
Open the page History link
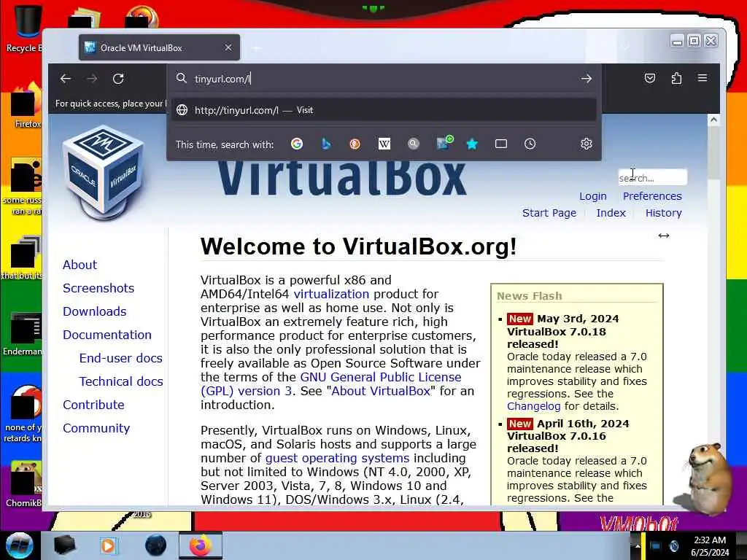(663, 213)
